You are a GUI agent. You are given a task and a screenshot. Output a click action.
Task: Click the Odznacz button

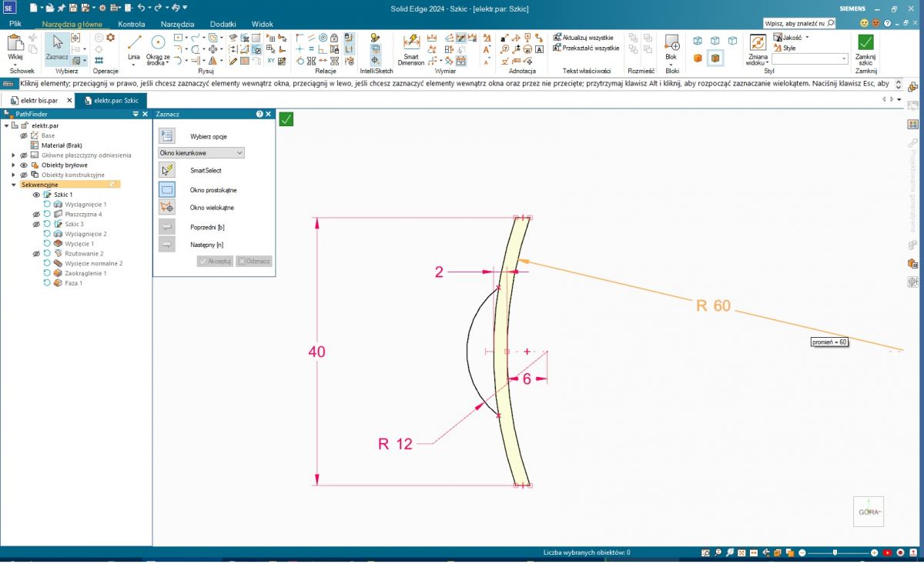click(x=254, y=262)
